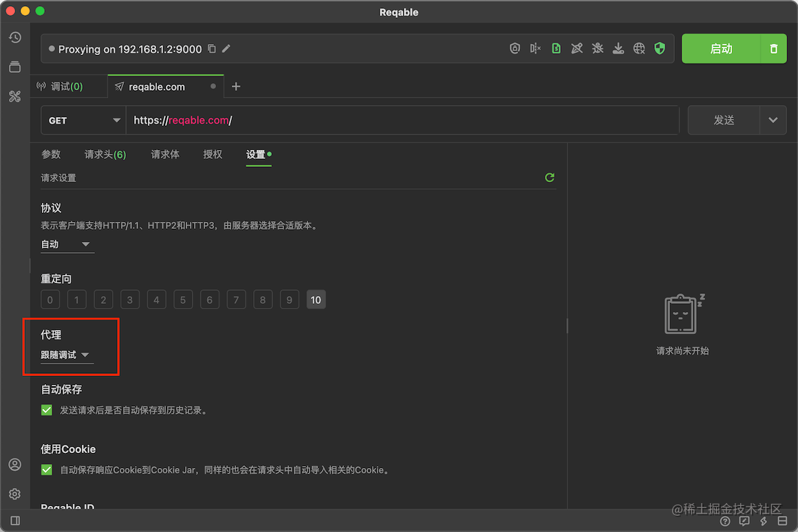Open the 请求体 tab

165,154
